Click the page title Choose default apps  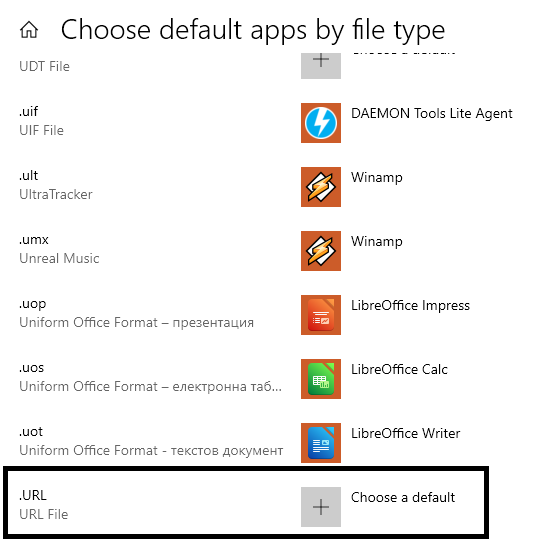coord(253,31)
